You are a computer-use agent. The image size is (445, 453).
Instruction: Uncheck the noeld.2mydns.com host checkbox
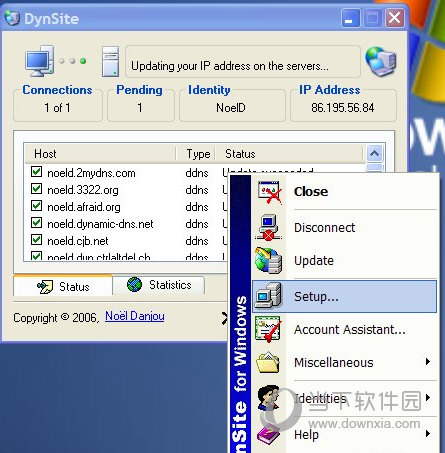[x=36, y=172]
